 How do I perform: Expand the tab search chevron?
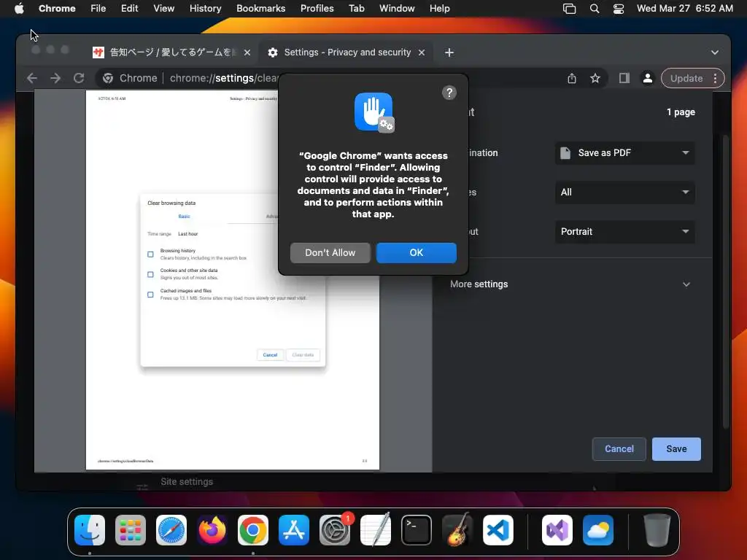pos(715,52)
